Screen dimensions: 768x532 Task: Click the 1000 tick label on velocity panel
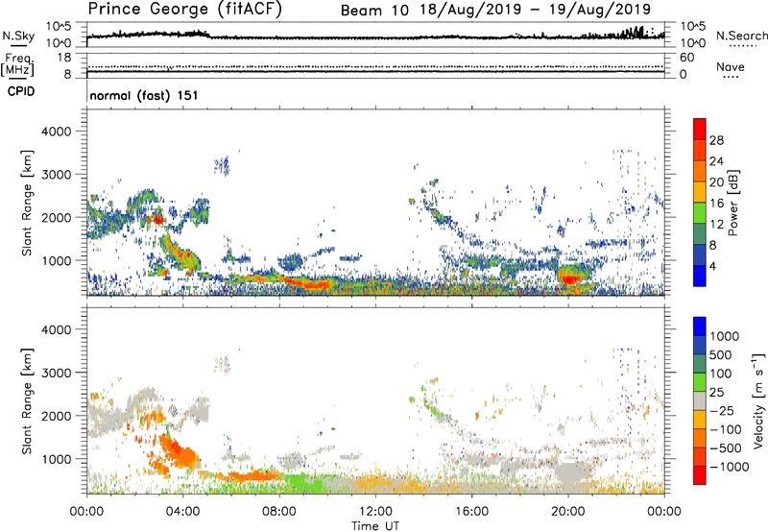[56, 459]
